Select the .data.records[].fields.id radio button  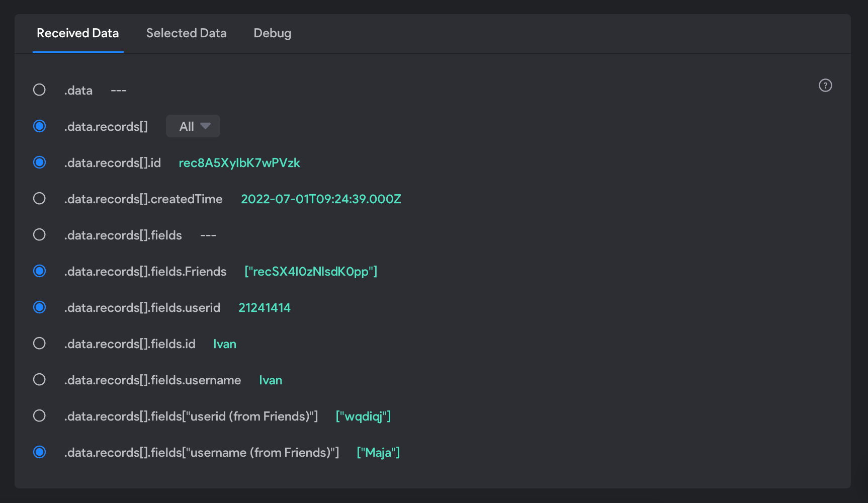click(39, 344)
